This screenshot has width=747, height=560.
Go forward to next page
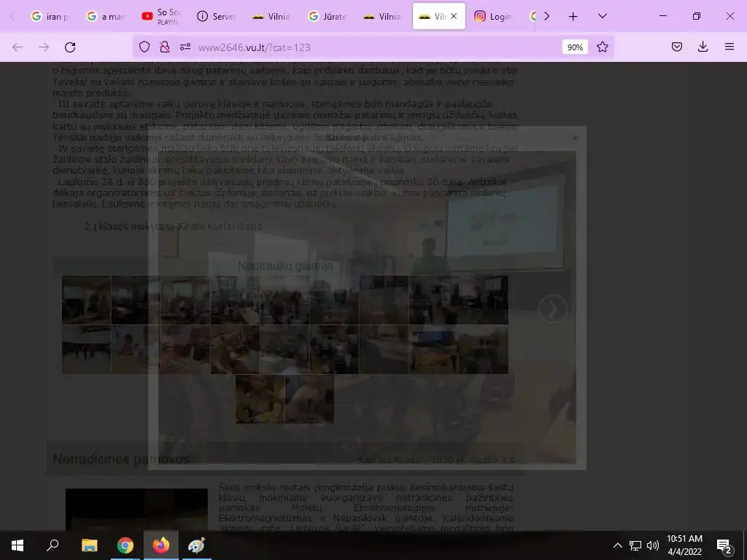[x=44, y=47]
